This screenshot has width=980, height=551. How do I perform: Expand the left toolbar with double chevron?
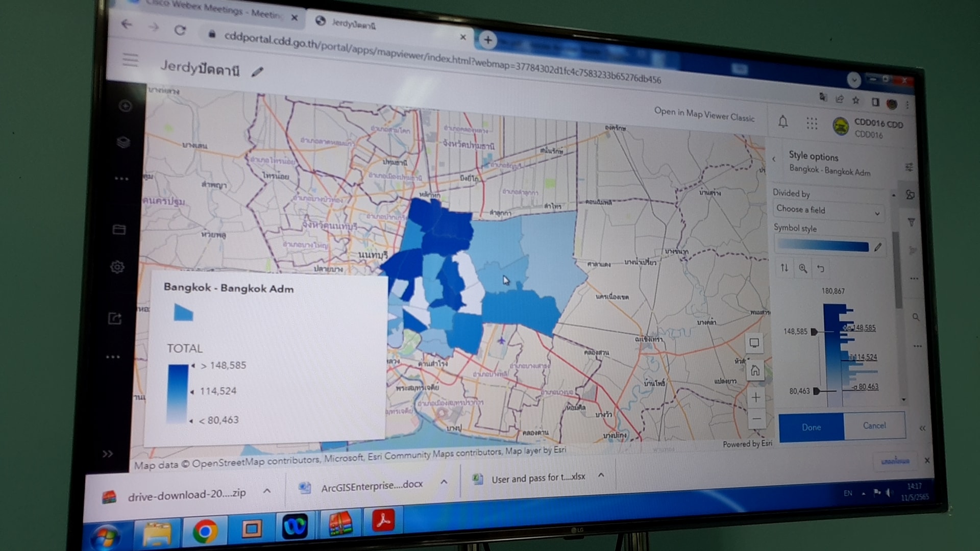[x=107, y=454]
